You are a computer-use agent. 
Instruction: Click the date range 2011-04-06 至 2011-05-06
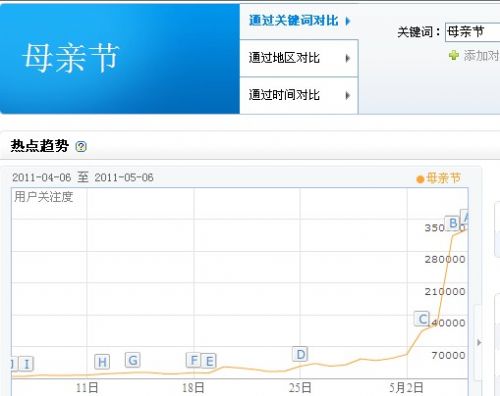click(83, 177)
